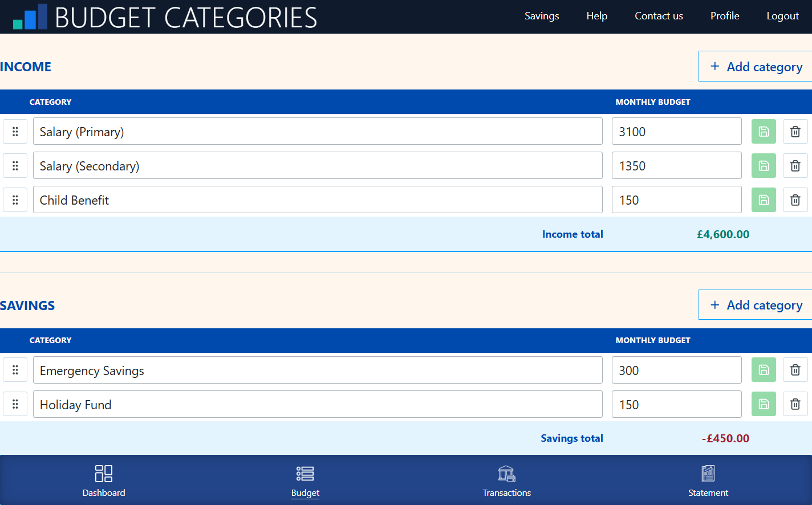
Task: Select the 300 monthly budget field
Action: pyautogui.click(x=677, y=370)
